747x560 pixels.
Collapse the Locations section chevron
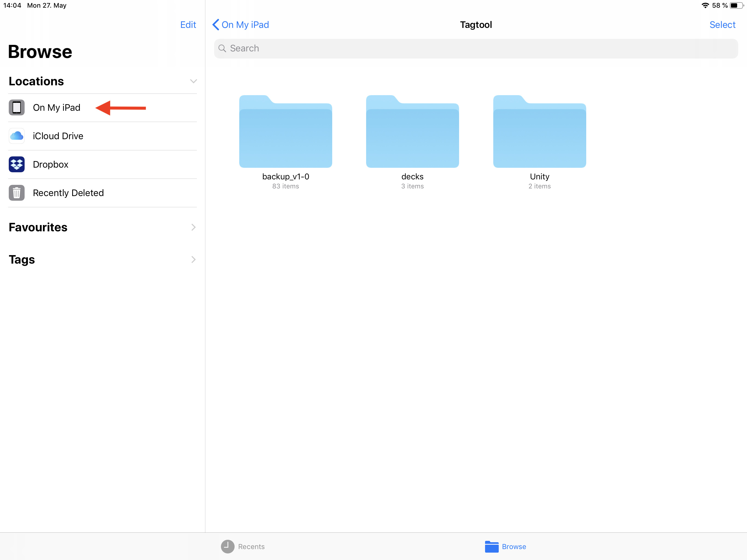point(193,81)
